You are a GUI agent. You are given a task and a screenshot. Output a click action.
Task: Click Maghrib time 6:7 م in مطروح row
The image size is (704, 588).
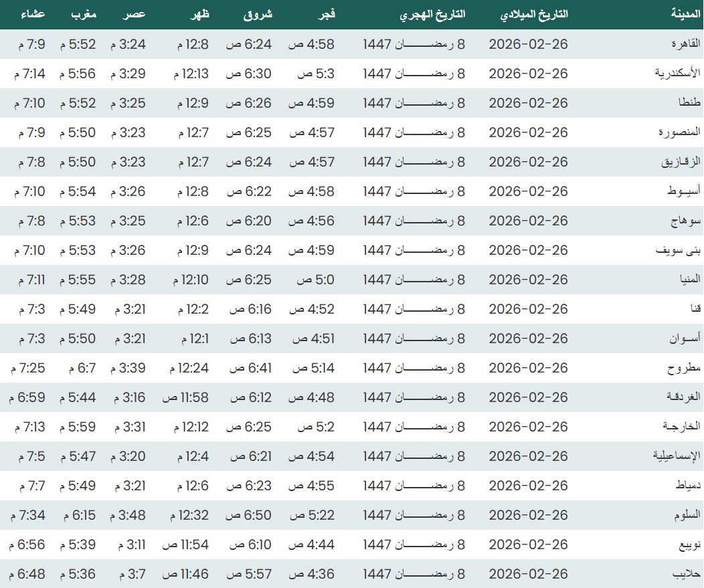(x=82, y=368)
